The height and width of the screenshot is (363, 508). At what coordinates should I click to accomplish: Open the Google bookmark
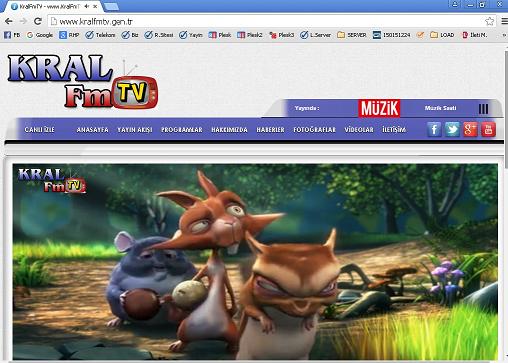tap(40, 35)
